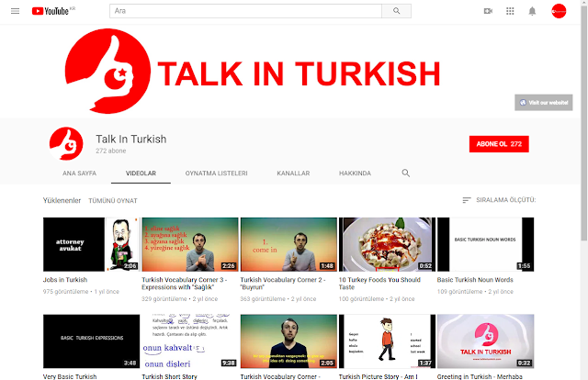Viewport: 588px width, 380px height.
Task: Click 'Turkish Vocabulary Corner 2' title link
Action: 283,284
